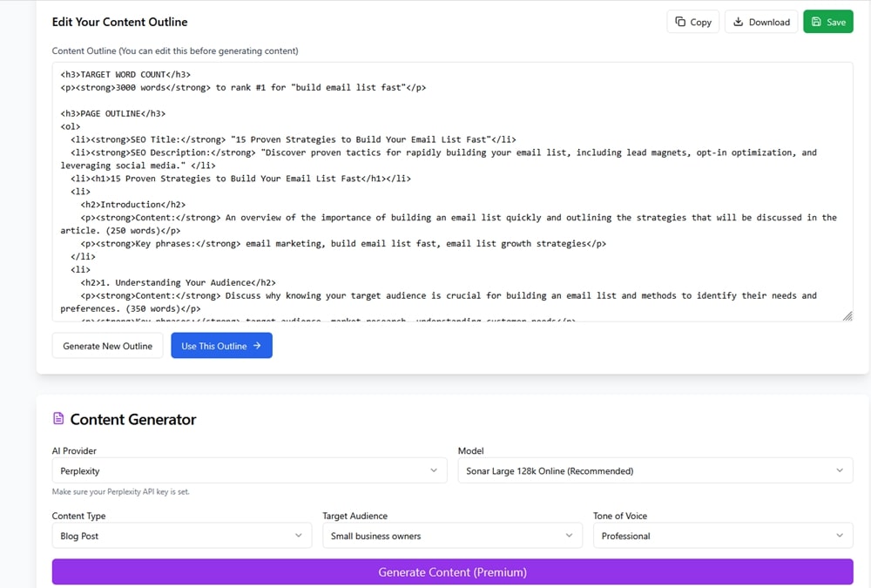This screenshot has height=588, width=871.
Task: Expand the Model dropdown for Sonar Large
Action: pos(655,470)
